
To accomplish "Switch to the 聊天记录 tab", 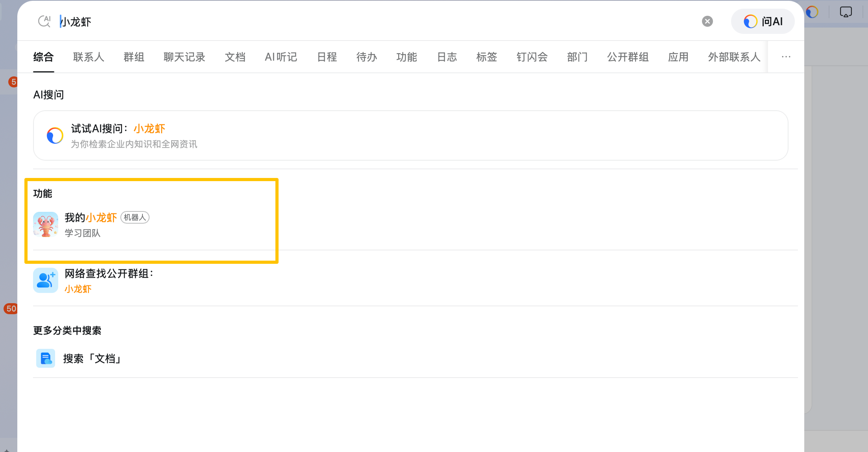I will coord(184,57).
